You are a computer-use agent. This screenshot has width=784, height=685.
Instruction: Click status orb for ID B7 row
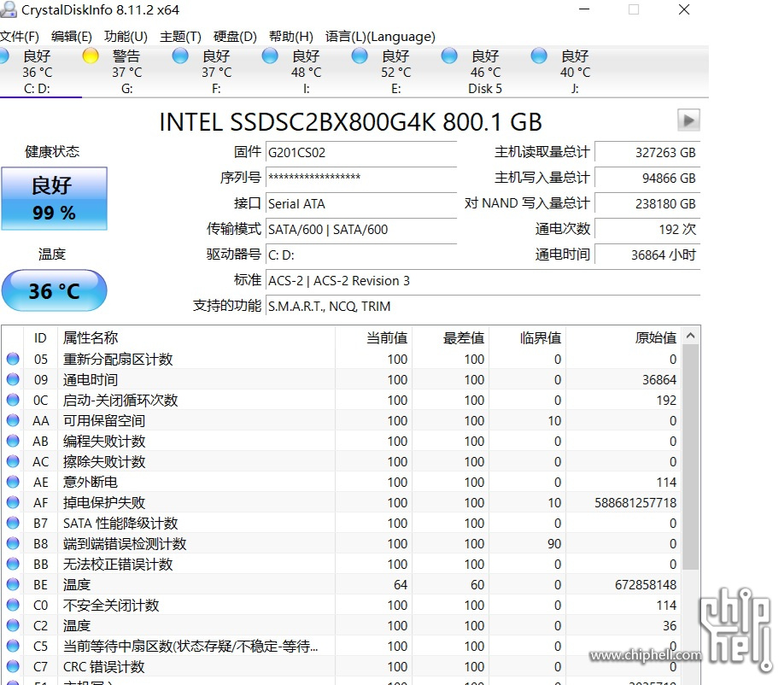[x=13, y=523]
